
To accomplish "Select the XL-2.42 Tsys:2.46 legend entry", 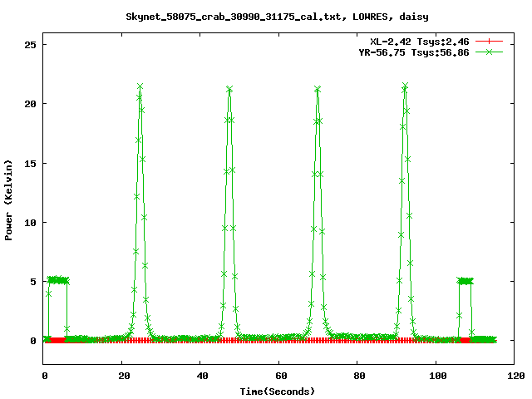I will coord(419,42).
